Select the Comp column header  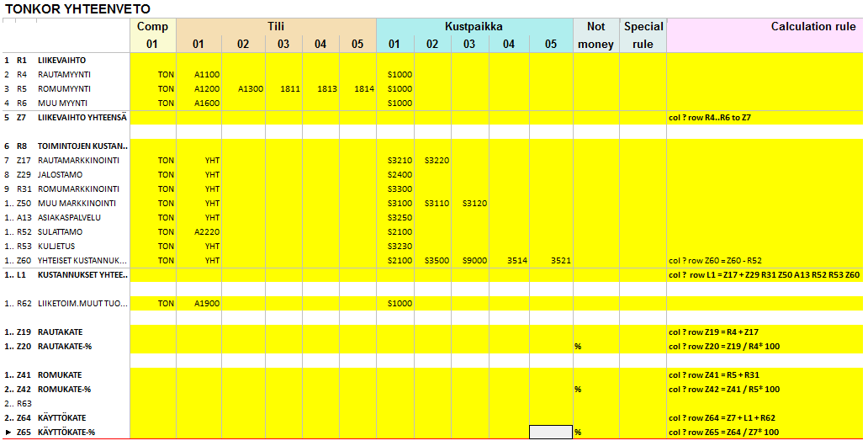152,27
